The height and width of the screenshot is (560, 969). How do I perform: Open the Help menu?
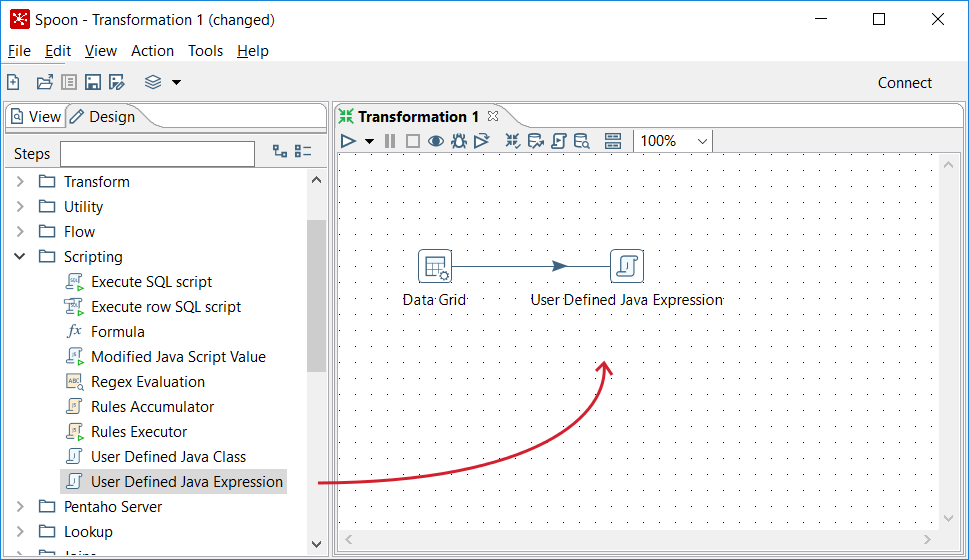pyautogui.click(x=253, y=51)
